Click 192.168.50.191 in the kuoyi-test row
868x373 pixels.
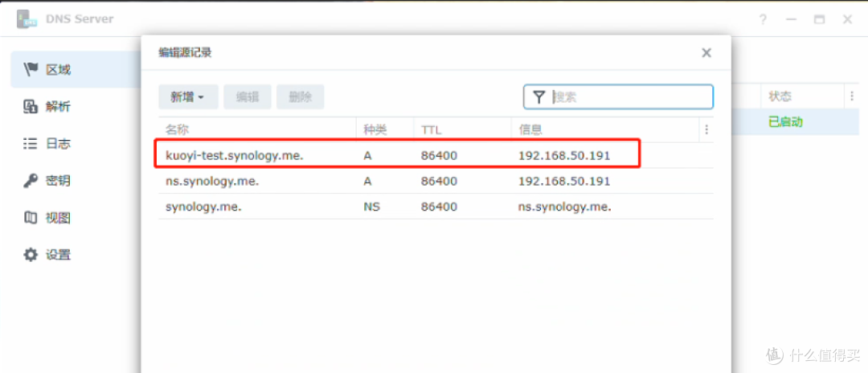coord(564,155)
